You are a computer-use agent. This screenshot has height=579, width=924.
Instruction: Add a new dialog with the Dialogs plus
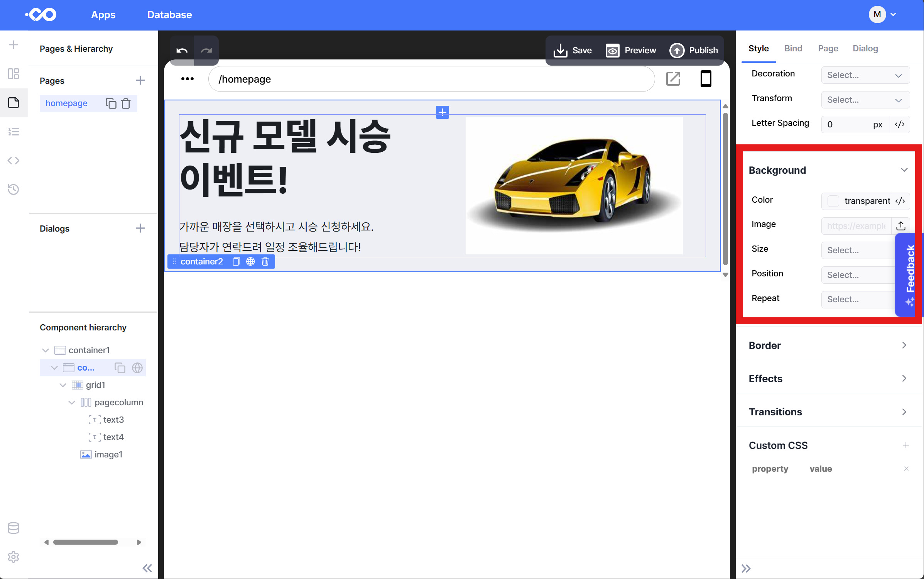click(140, 228)
